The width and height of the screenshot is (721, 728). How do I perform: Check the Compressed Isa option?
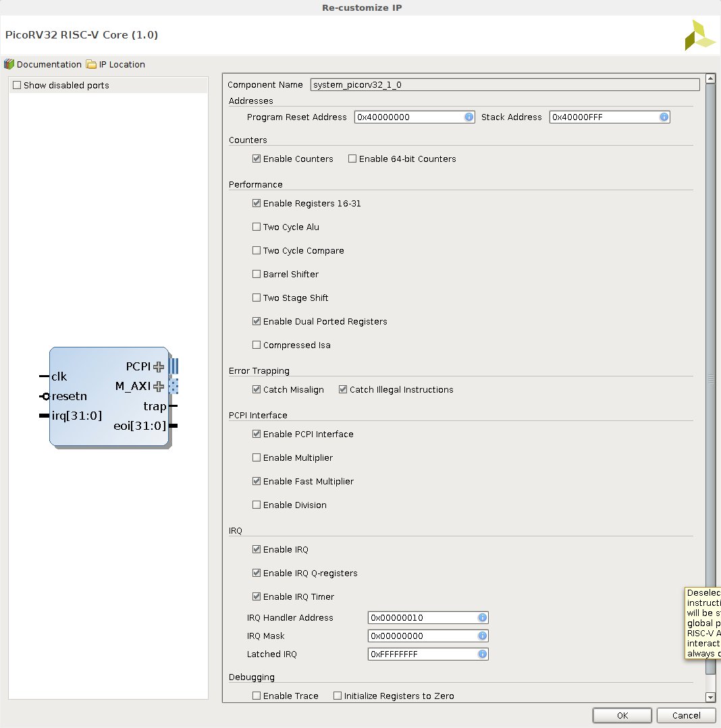tap(257, 345)
